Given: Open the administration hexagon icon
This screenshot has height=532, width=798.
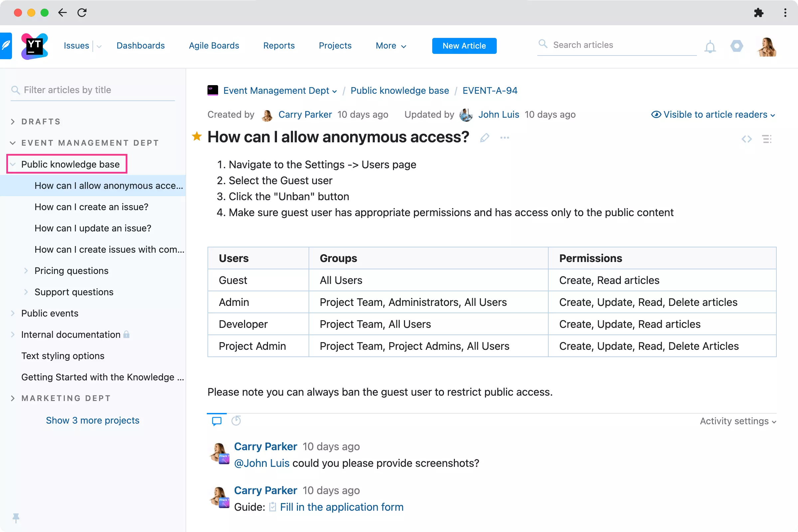Looking at the screenshot, I should [736, 46].
